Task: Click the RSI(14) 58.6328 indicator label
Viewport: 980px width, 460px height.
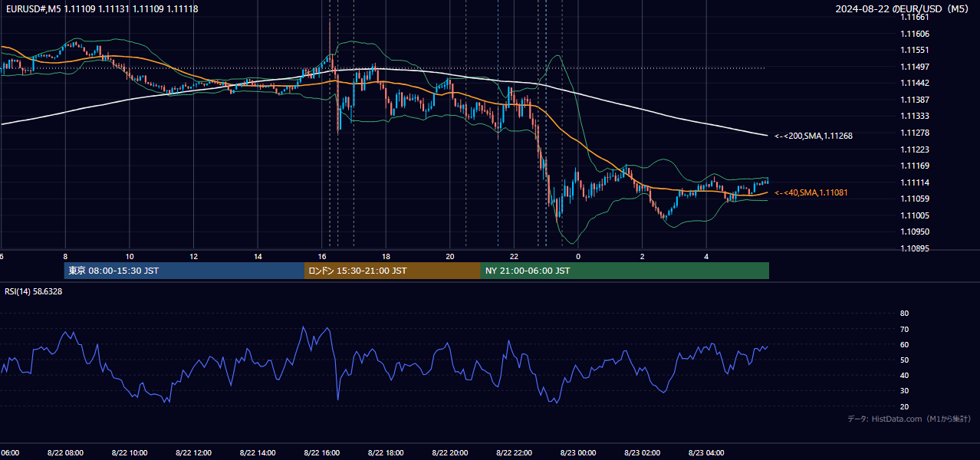Action: (34, 291)
